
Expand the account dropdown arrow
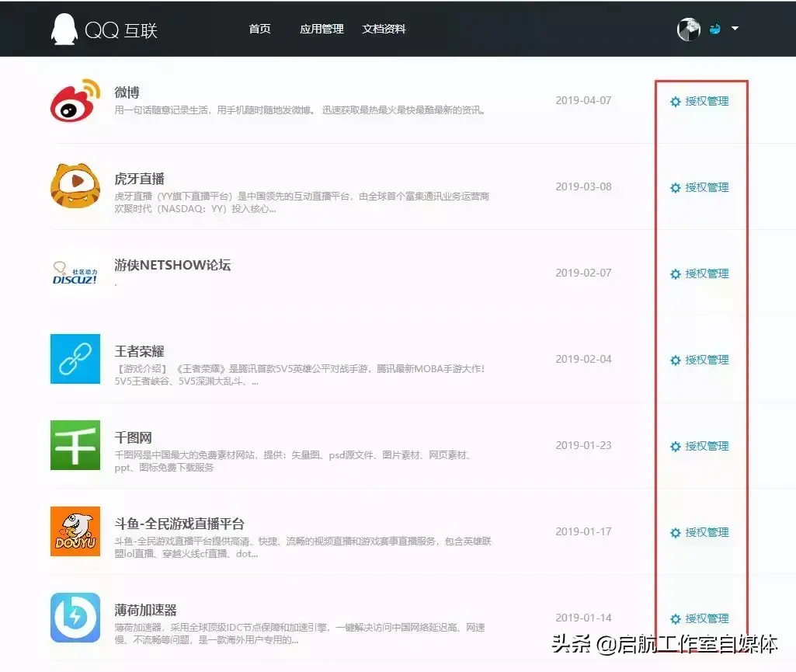(735, 29)
